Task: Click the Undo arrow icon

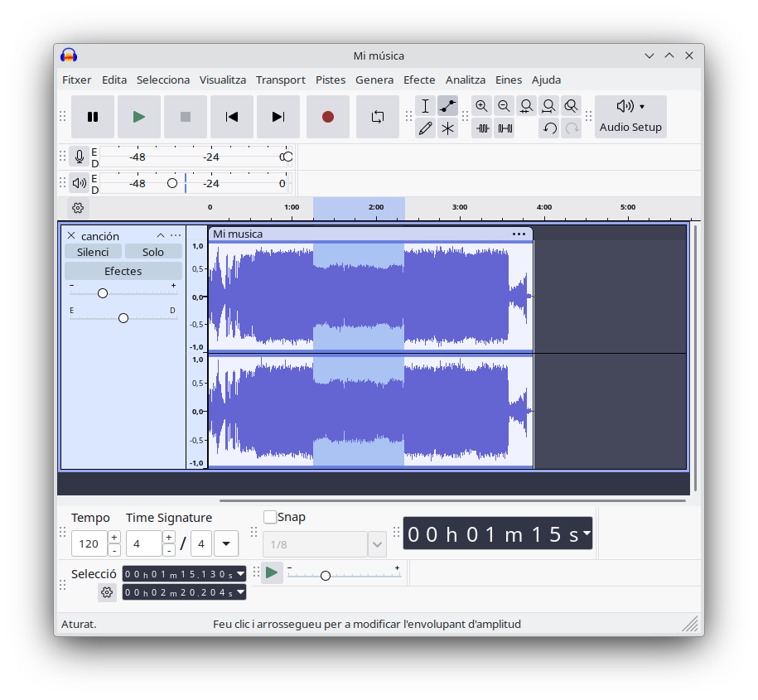Action: (x=549, y=128)
